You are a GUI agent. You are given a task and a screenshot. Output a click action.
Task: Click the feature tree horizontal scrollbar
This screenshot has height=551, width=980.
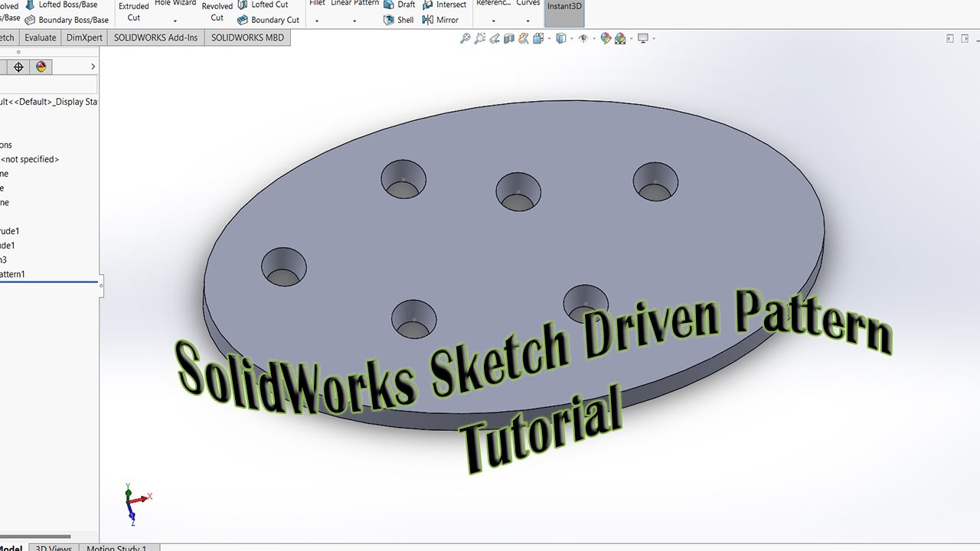point(35,536)
